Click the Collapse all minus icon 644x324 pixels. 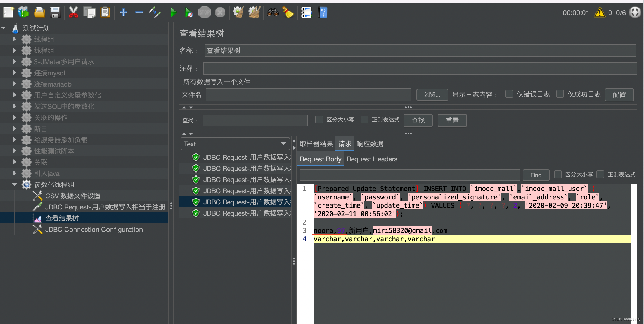click(x=139, y=13)
